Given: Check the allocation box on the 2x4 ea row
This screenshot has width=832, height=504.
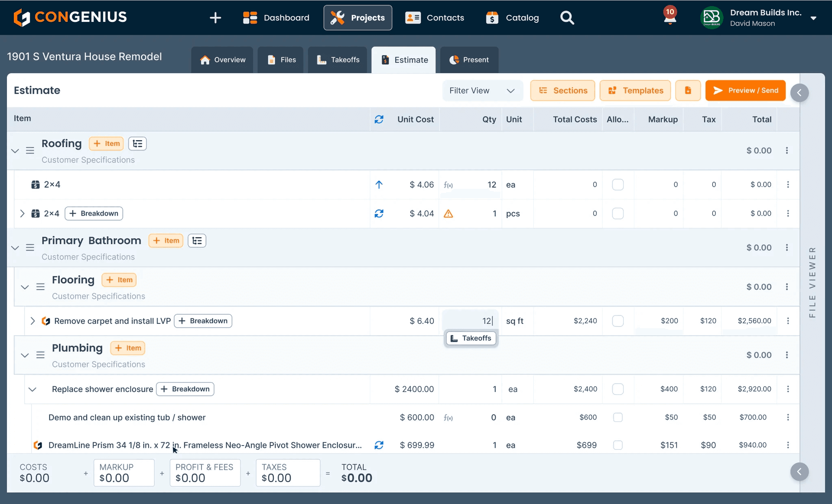Looking at the screenshot, I should 618,184.
